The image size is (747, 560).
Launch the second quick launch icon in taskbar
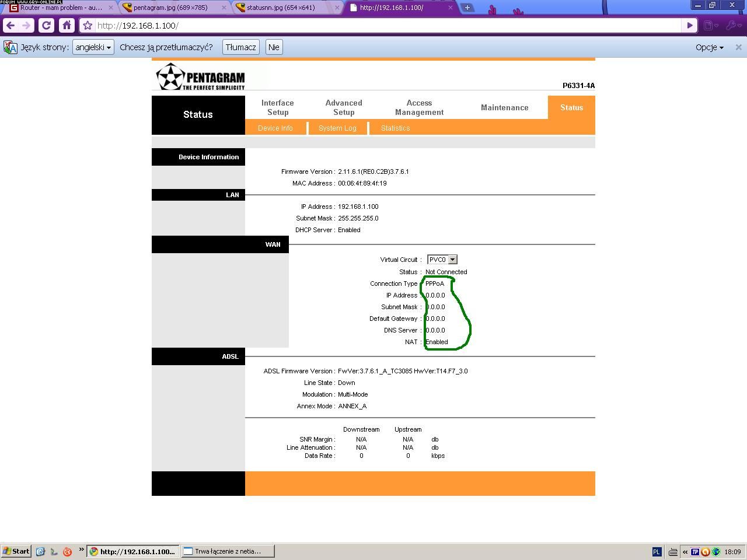[x=54, y=551]
